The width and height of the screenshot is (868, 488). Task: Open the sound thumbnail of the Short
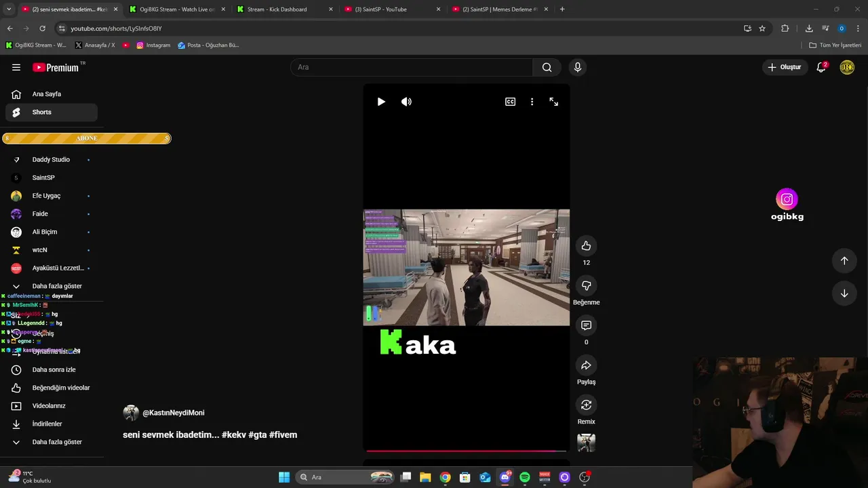tap(587, 443)
